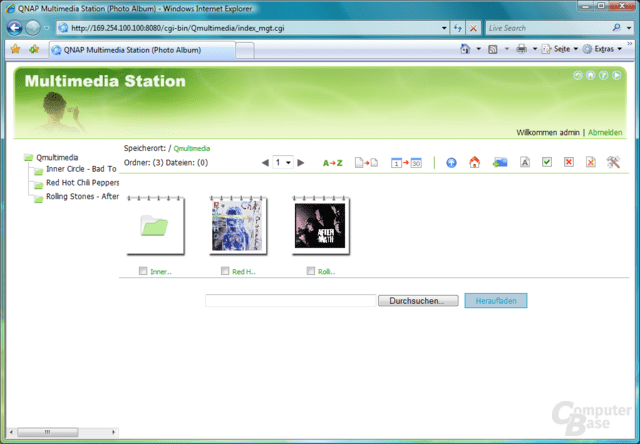Open the search provider dropdown arrow
Image resolution: width=640 pixels, height=444 pixels.
click(x=629, y=28)
